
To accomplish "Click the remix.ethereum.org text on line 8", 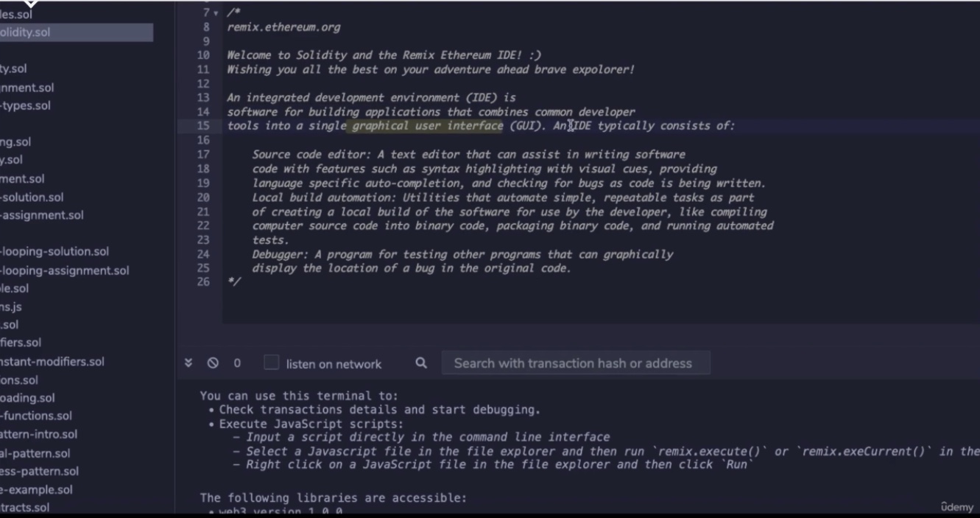I will [x=283, y=27].
